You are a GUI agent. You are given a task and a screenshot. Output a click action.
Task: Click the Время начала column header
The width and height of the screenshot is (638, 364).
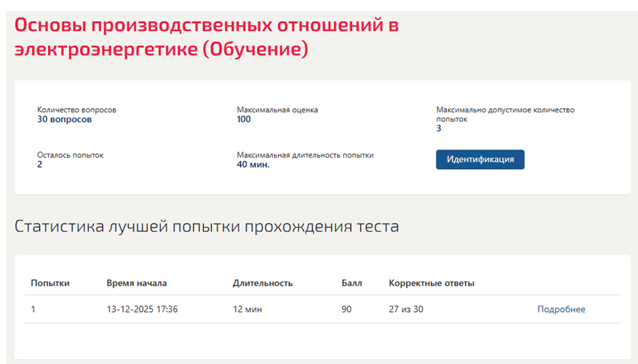(x=137, y=283)
